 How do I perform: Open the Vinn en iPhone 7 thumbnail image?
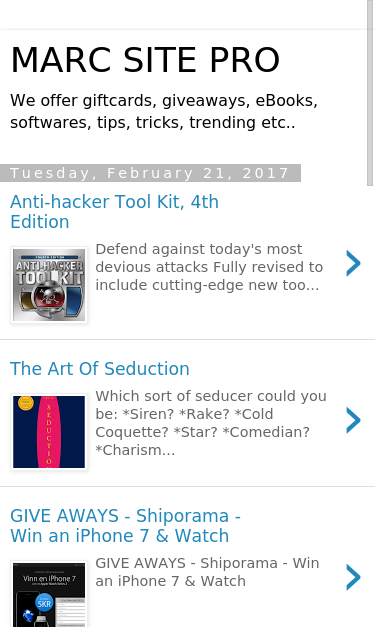click(49, 594)
